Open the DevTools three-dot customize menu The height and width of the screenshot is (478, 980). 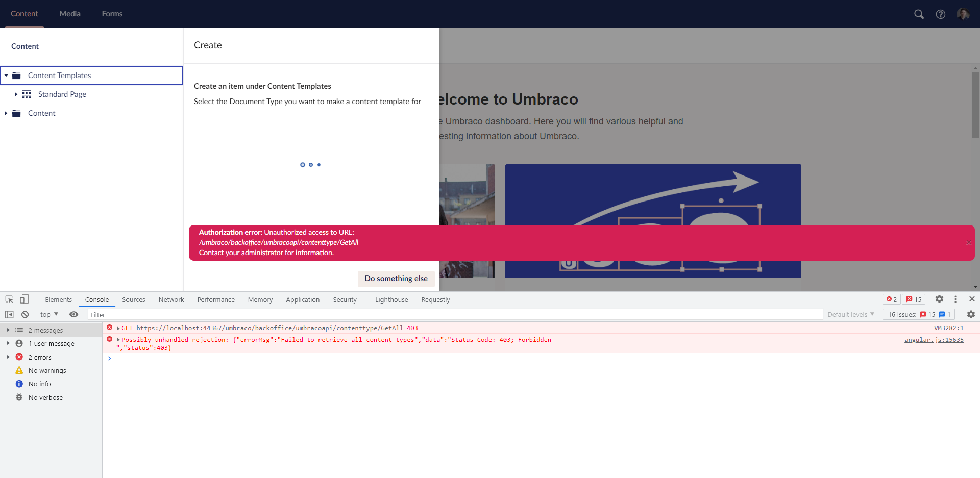[x=955, y=299]
